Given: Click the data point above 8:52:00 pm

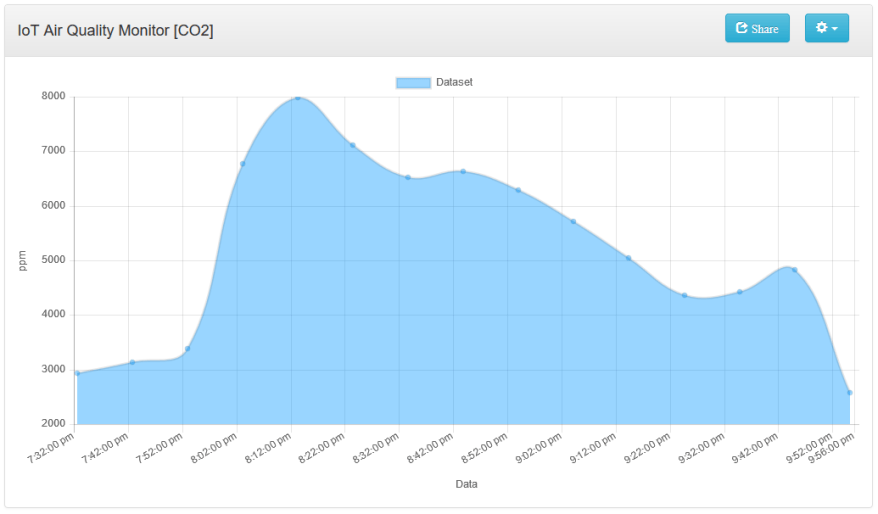Looking at the screenshot, I should [x=518, y=190].
